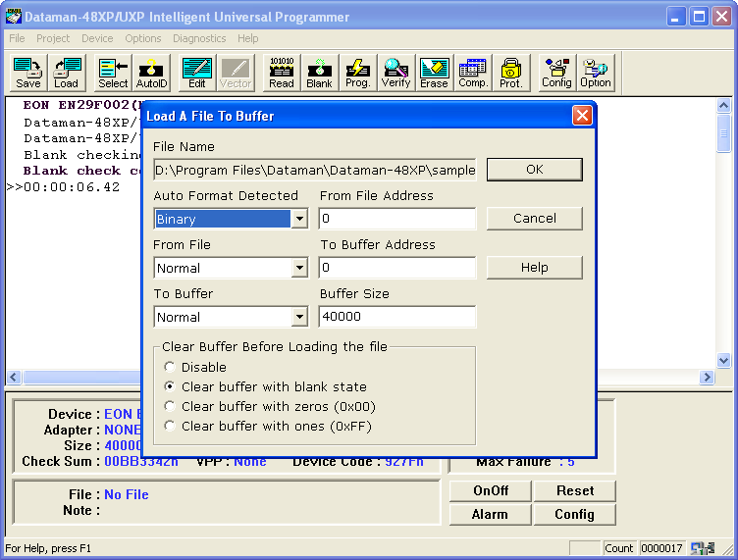738x560 pixels.
Task: Click the Erase device icon
Action: point(434,74)
